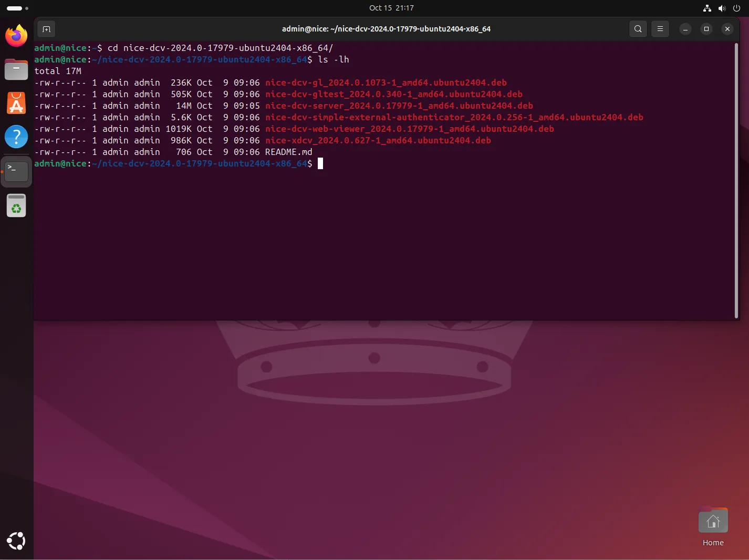Click the 5.6K file size value
This screenshot has height=560, width=749.
[x=181, y=117]
